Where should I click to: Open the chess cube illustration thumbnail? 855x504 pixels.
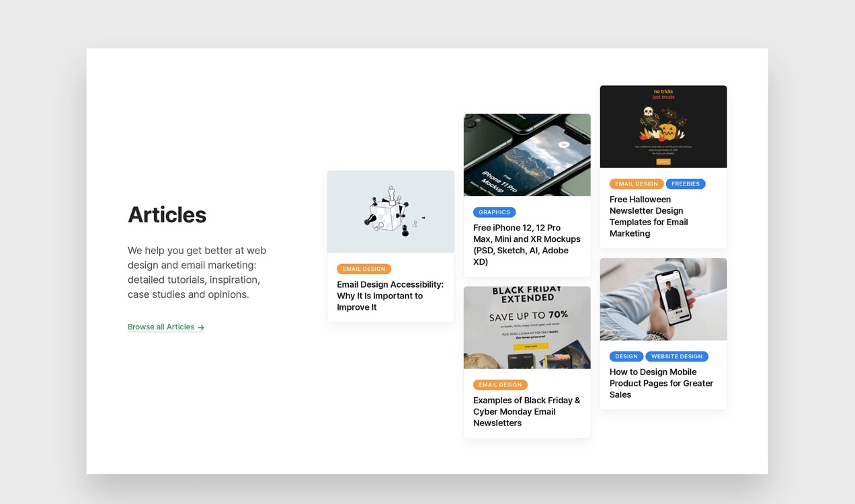point(391,212)
